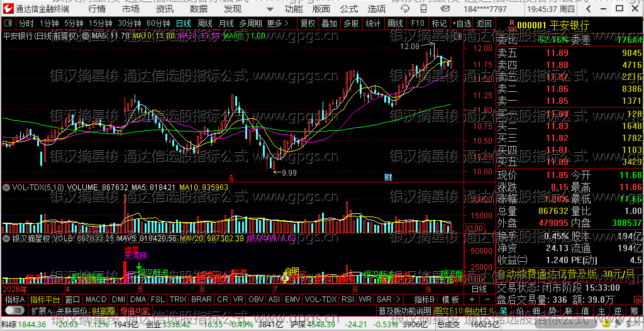
Task: Click the 启明 signal coin icon in indicator panel
Action: click(285, 278)
